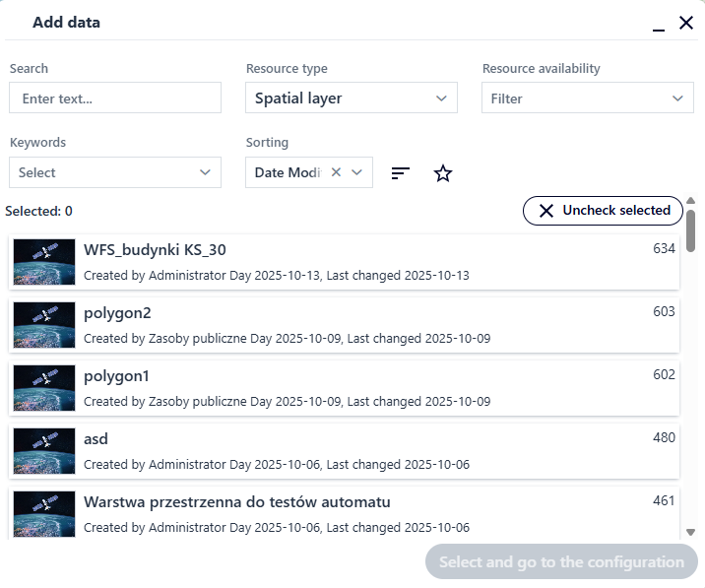The width and height of the screenshot is (705, 588).
Task: Click the results list vertical scrollbar thumb
Action: pyautogui.click(x=691, y=230)
